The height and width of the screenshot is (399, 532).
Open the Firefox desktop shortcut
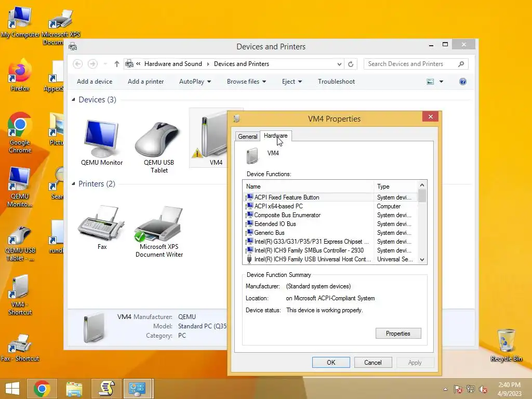point(20,75)
